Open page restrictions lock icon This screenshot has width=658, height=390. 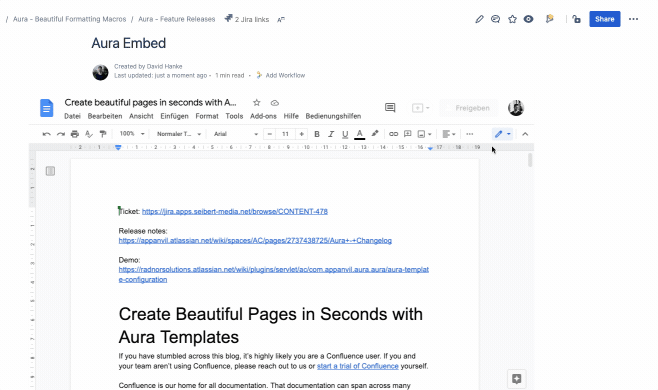click(x=577, y=19)
